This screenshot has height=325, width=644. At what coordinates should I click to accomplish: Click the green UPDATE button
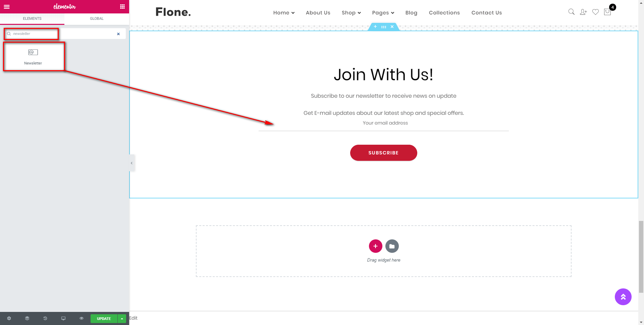pyautogui.click(x=104, y=319)
